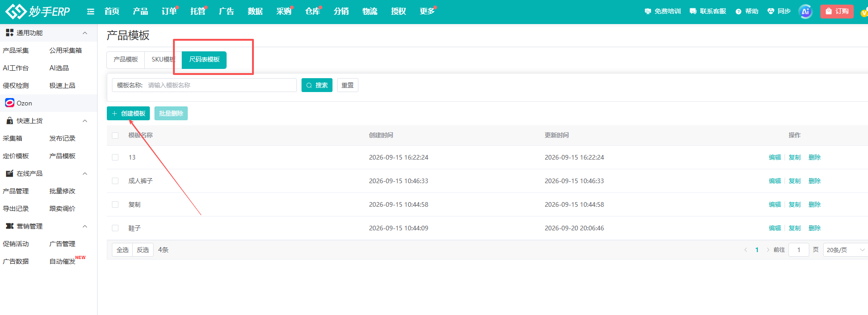The image size is (868, 315).
Task: Click the 反选 invert selection button
Action: [143, 250]
